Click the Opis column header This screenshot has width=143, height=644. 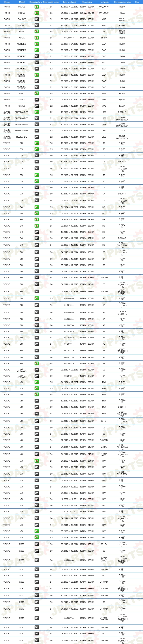[x=137, y=2]
